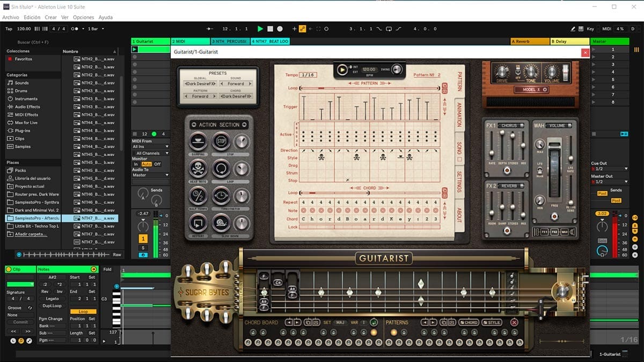
Task: Switch to the ANIMATION tab
Action: point(459,114)
